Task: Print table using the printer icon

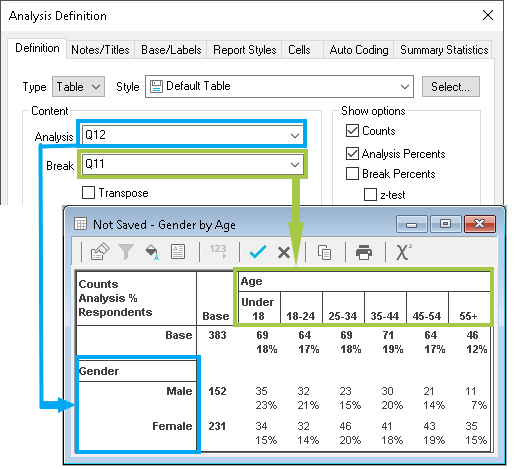Action: [364, 252]
